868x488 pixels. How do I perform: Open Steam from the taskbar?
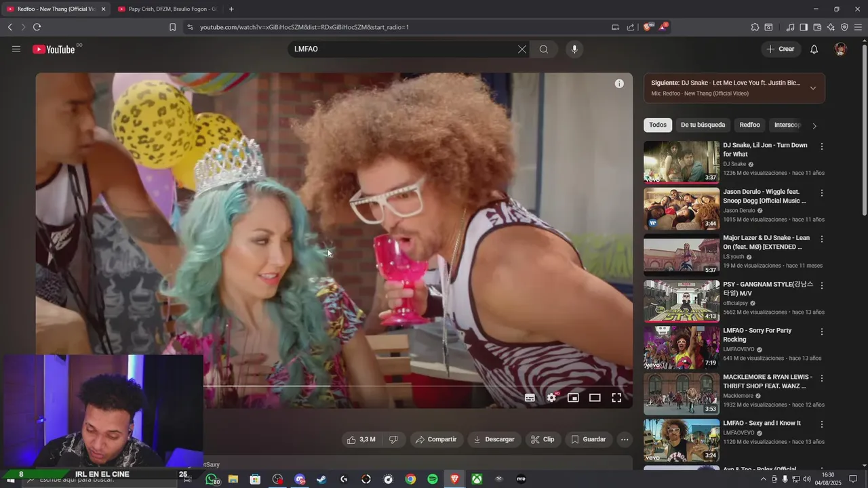point(321,479)
